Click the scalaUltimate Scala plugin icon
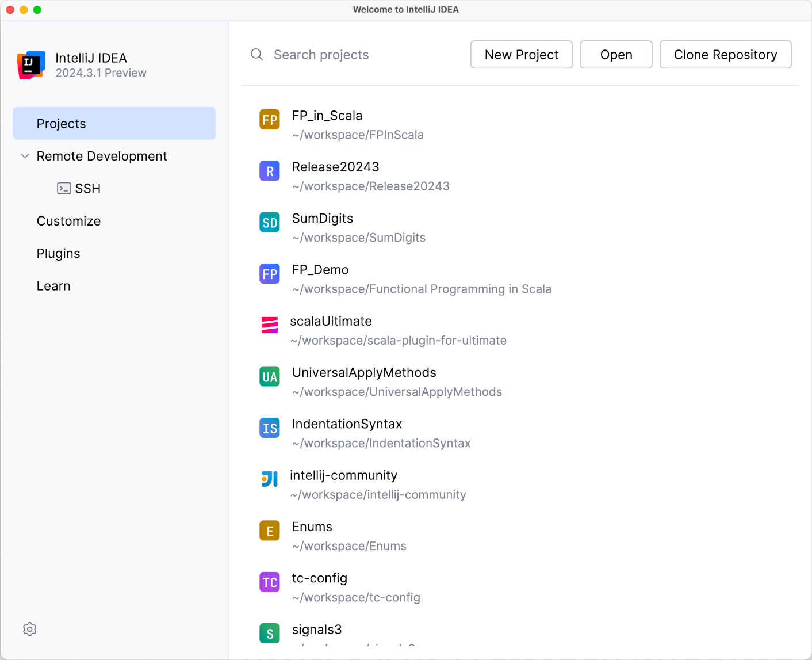The image size is (812, 660). point(269,325)
